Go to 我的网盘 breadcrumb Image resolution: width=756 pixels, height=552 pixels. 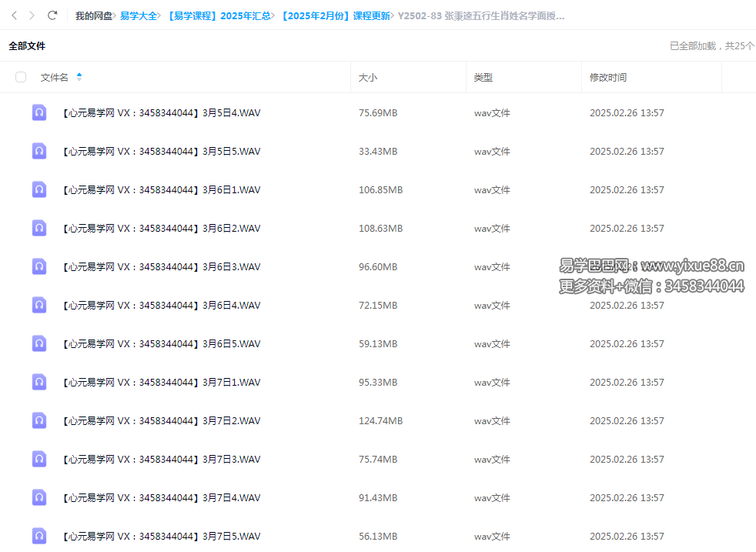[x=93, y=15]
